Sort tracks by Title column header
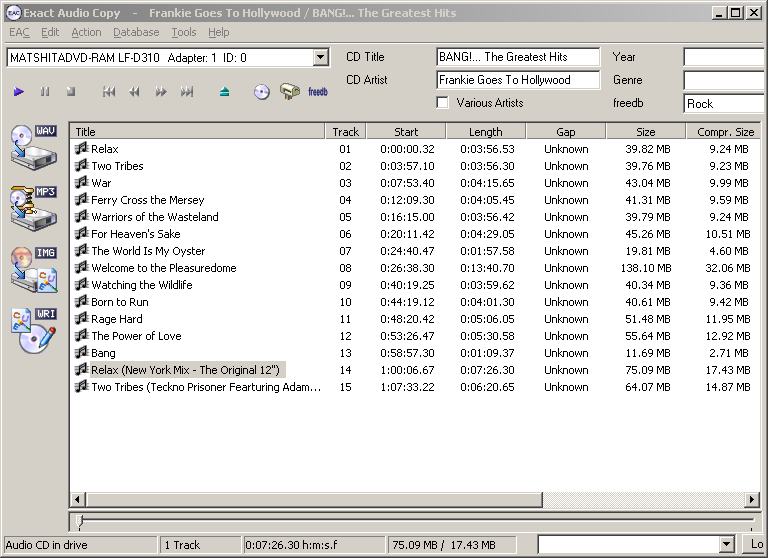The width and height of the screenshot is (768, 558). click(x=197, y=131)
